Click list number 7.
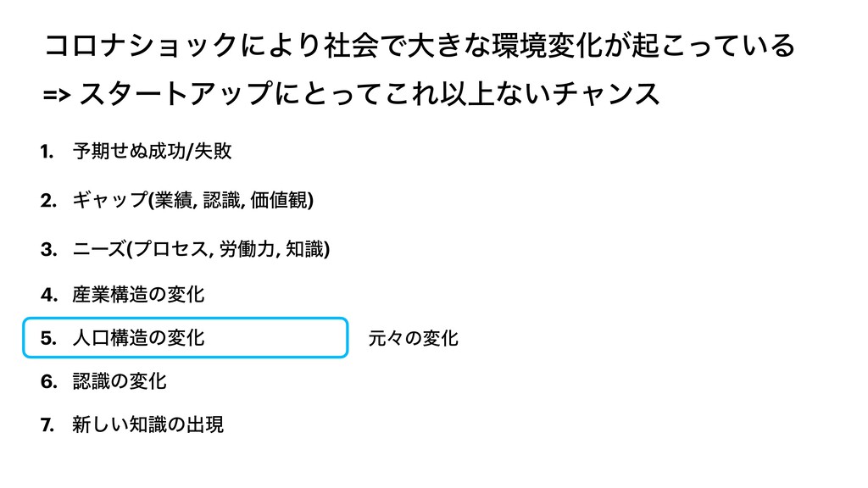868x488 pixels. pyautogui.click(x=47, y=424)
